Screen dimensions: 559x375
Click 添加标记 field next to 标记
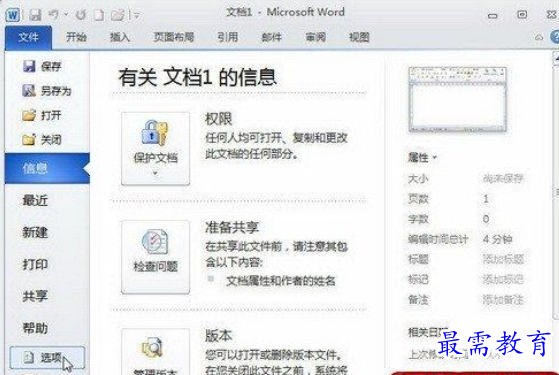503,279
